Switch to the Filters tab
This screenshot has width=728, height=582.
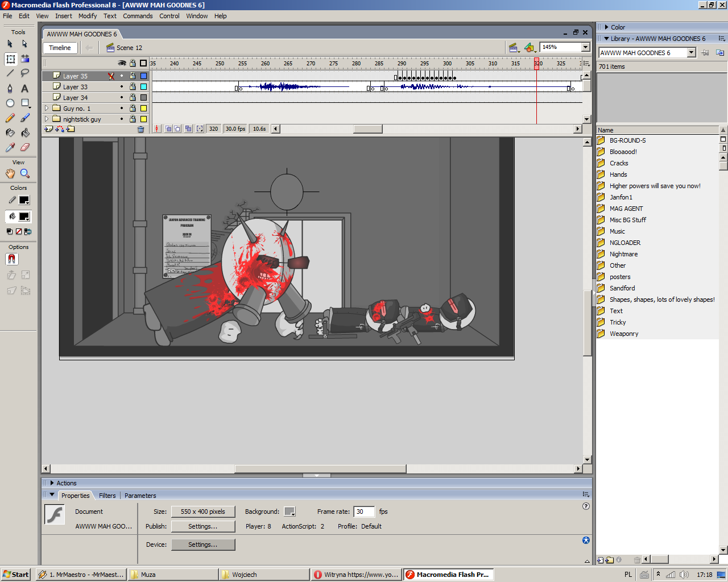point(107,496)
